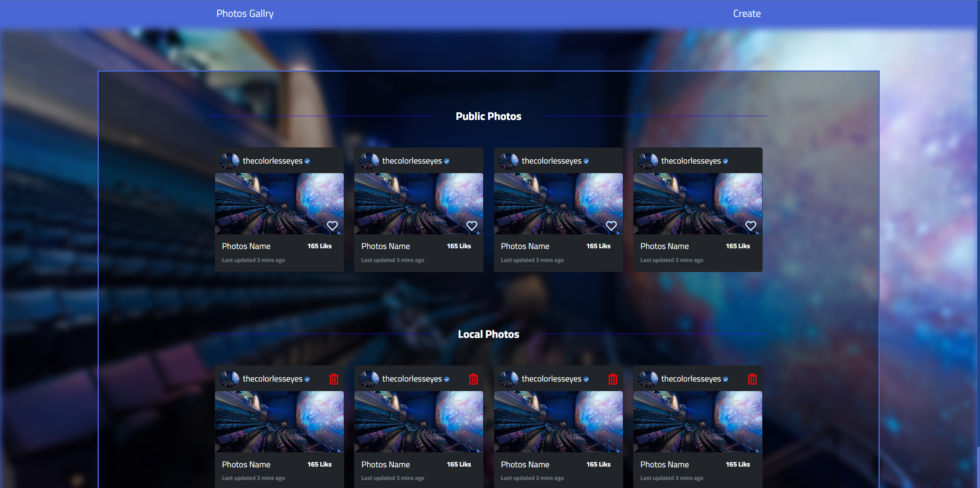Delete the third Local Photos card with trash icon
This screenshot has width=980, height=488.
tap(613, 379)
